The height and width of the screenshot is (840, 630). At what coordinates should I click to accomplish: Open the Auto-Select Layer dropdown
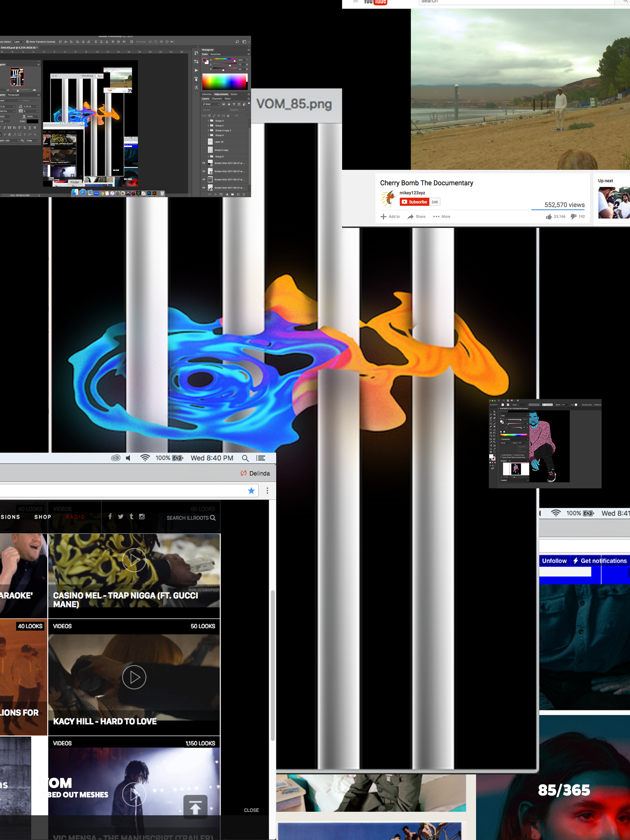coord(19,42)
